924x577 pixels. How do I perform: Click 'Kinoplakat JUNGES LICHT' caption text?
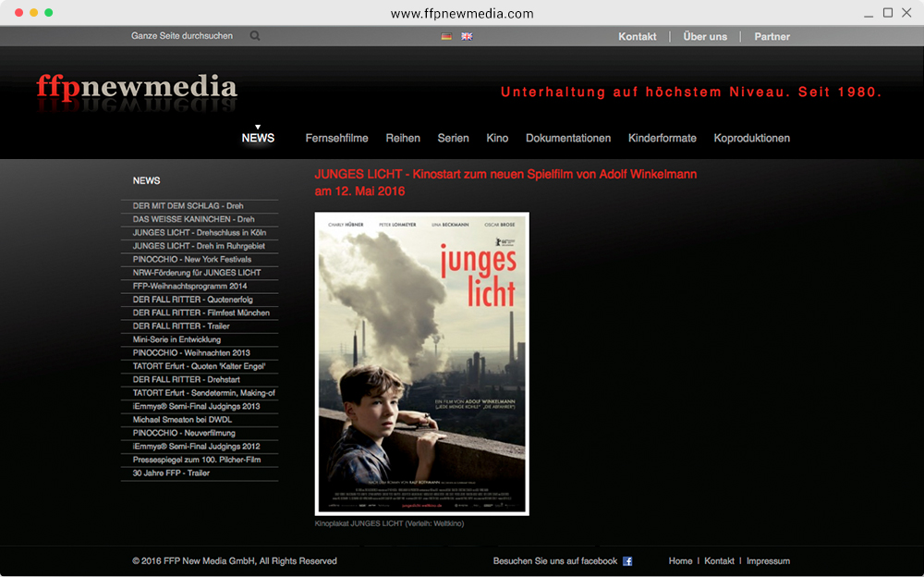point(390,524)
